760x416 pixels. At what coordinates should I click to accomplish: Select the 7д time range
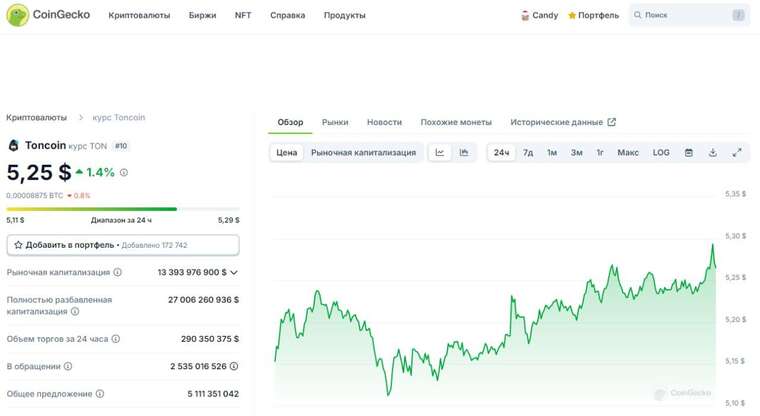528,153
